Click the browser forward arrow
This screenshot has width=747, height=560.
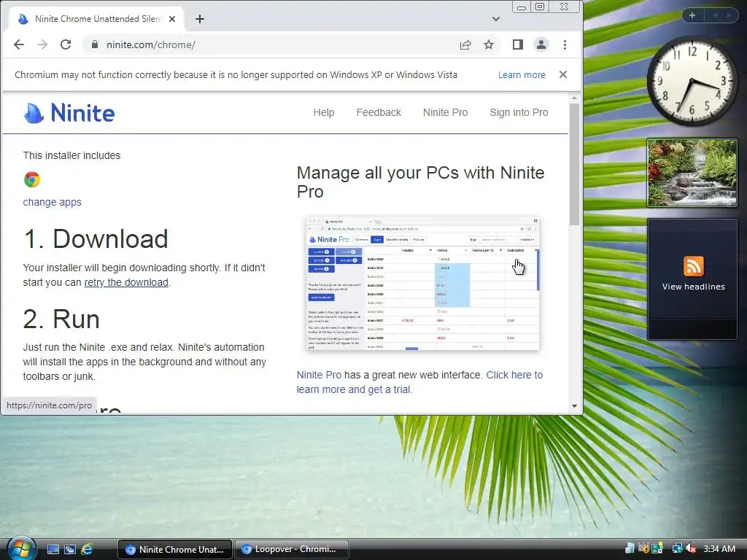tap(42, 44)
